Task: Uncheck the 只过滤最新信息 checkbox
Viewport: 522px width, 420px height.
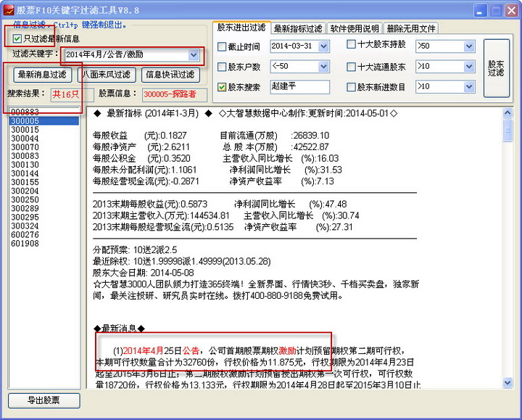Action: tap(17, 38)
